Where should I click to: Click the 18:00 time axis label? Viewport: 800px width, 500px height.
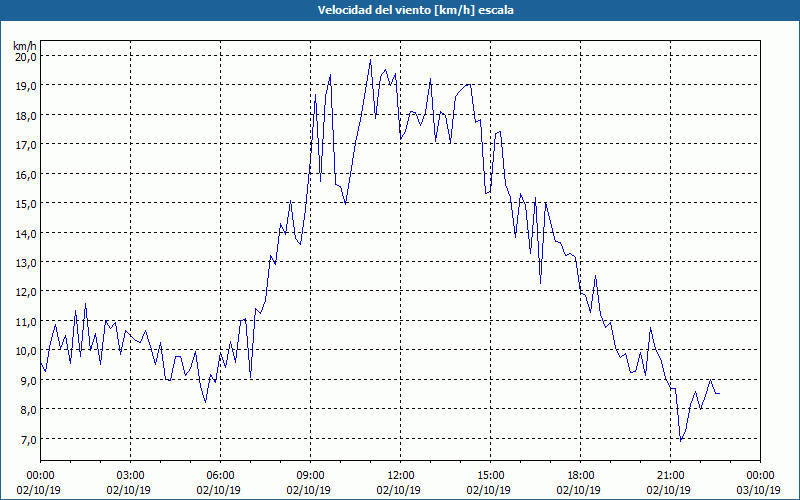[581, 476]
